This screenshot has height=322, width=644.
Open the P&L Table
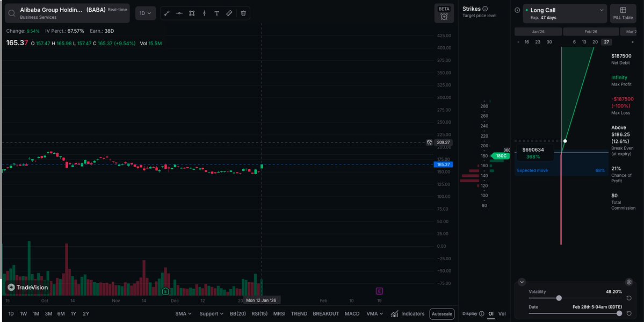click(x=623, y=13)
